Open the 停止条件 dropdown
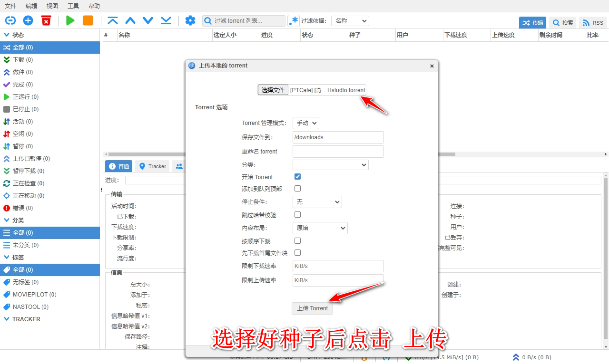This screenshot has width=609, height=364. pyautogui.click(x=317, y=201)
